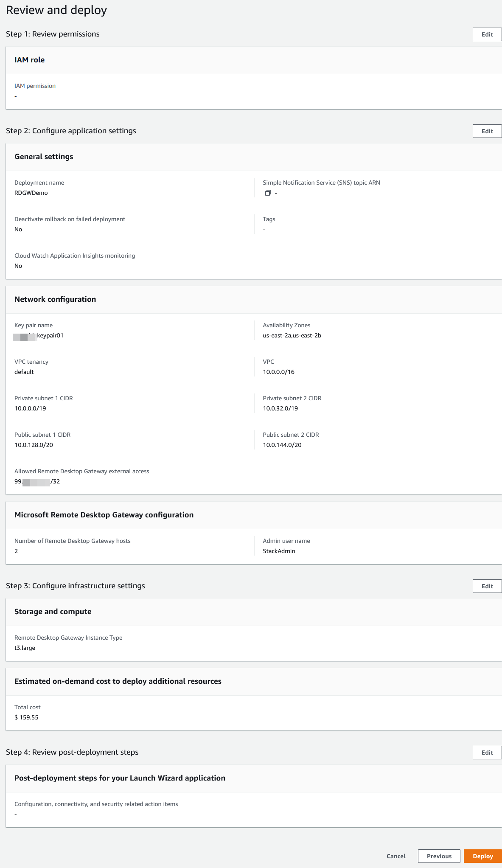This screenshot has width=502, height=868.
Task: Copy the SNS topic ARN
Action: pos(268,193)
